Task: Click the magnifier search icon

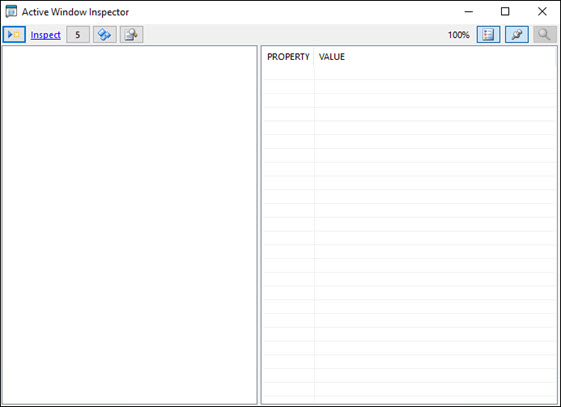Action: click(x=545, y=35)
